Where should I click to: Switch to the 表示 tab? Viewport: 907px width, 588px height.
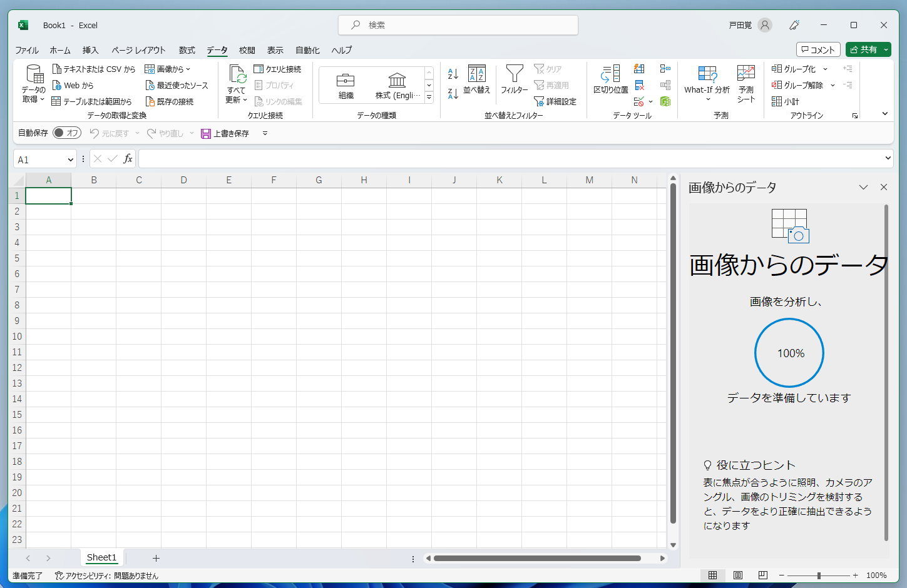click(x=275, y=50)
